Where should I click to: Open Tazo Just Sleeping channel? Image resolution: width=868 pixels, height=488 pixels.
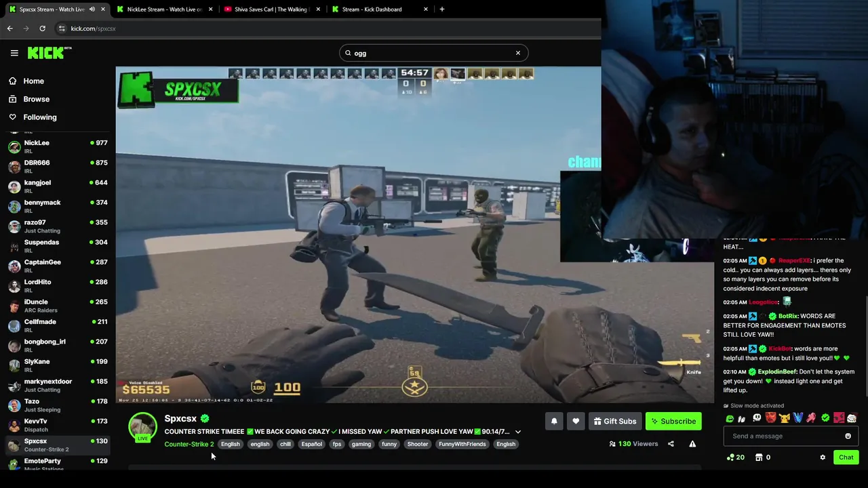(x=58, y=405)
